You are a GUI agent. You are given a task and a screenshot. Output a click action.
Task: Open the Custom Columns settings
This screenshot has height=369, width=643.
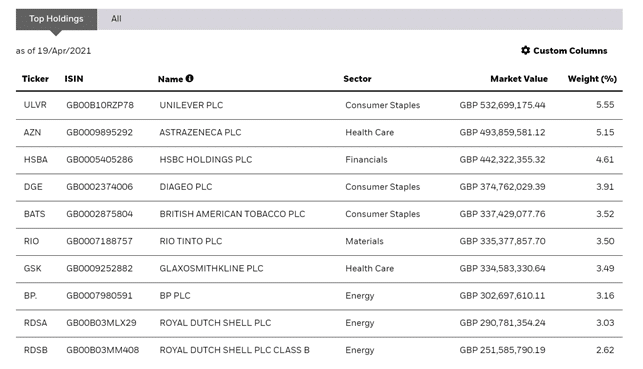point(564,50)
